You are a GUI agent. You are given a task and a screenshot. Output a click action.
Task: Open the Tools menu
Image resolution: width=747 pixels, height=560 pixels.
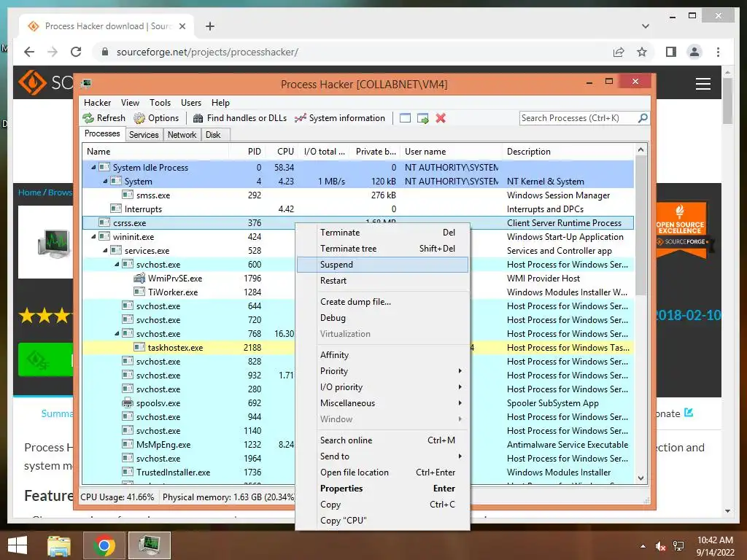coord(160,102)
